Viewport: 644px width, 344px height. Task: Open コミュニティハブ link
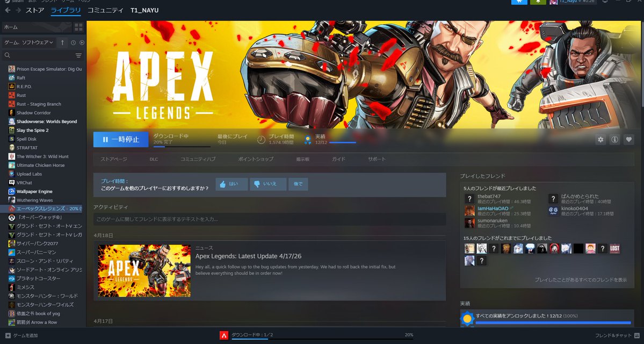tap(198, 159)
